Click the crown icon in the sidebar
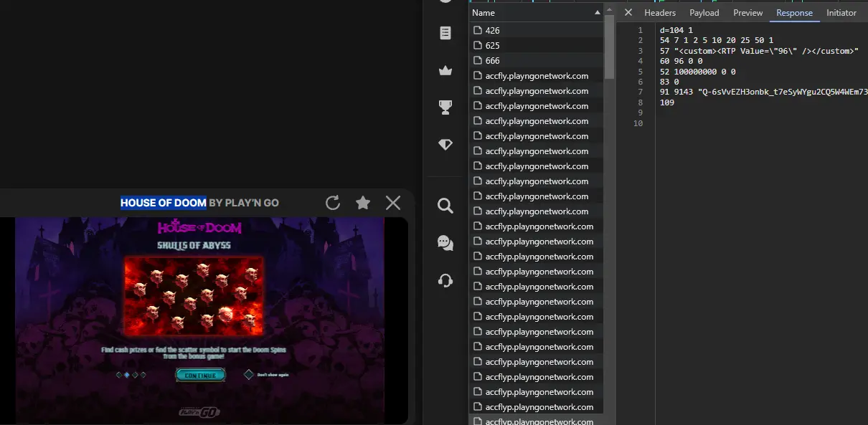The height and width of the screenshot is (425, 868). pyautogui.click(x=445, y=70)
